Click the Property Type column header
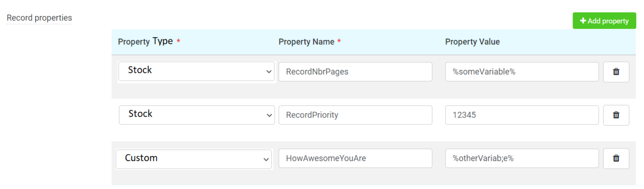644x189 pixels. tap(145, 42)
